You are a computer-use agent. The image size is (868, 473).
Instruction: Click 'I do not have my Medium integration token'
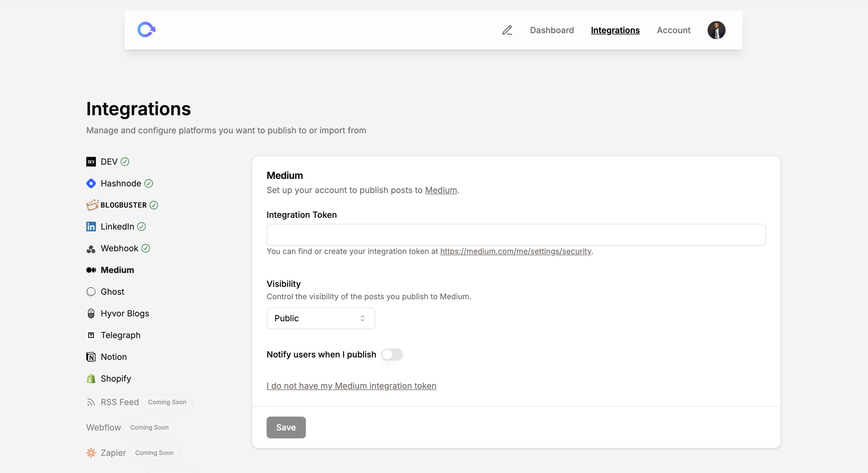point(351,386)
